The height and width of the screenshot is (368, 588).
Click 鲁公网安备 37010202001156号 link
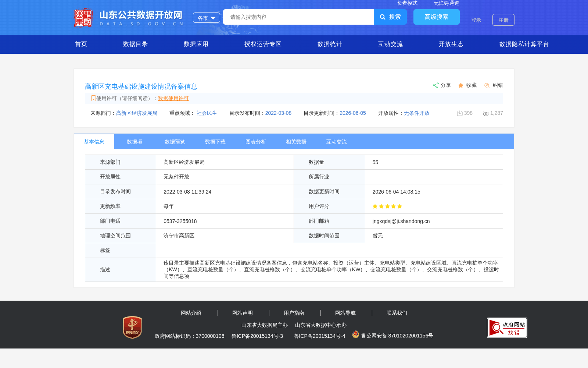click(x=397, y=336)
